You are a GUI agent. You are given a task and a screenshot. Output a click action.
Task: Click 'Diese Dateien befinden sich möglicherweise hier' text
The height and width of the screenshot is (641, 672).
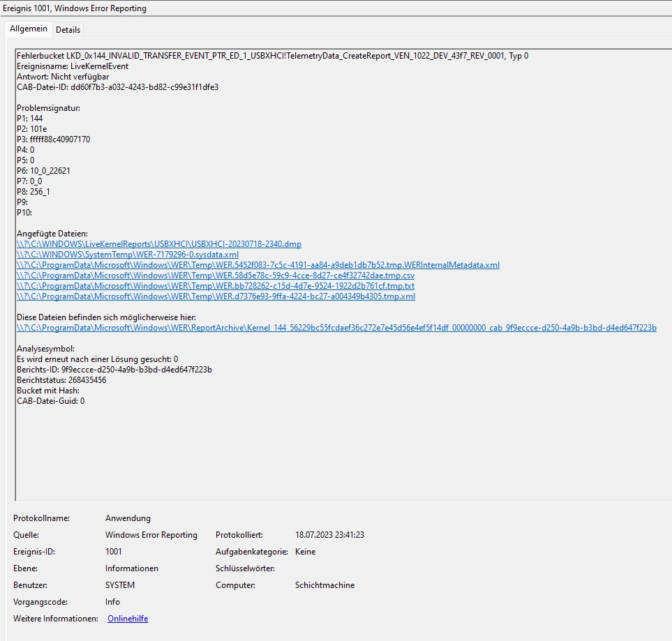[106, 317]
